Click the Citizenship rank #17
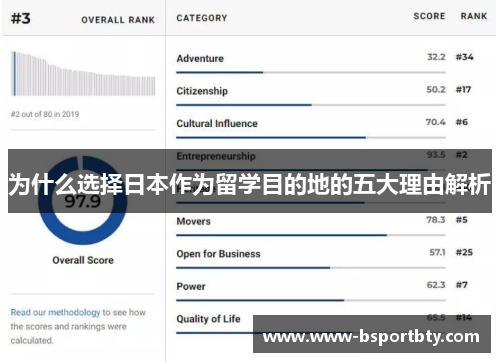 tap(463, 89)
